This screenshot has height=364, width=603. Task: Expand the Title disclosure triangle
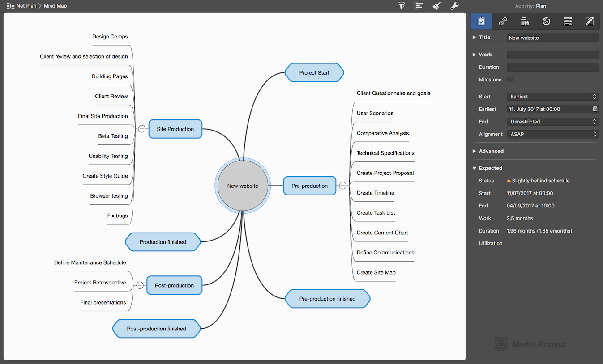(x=474, y=38)
